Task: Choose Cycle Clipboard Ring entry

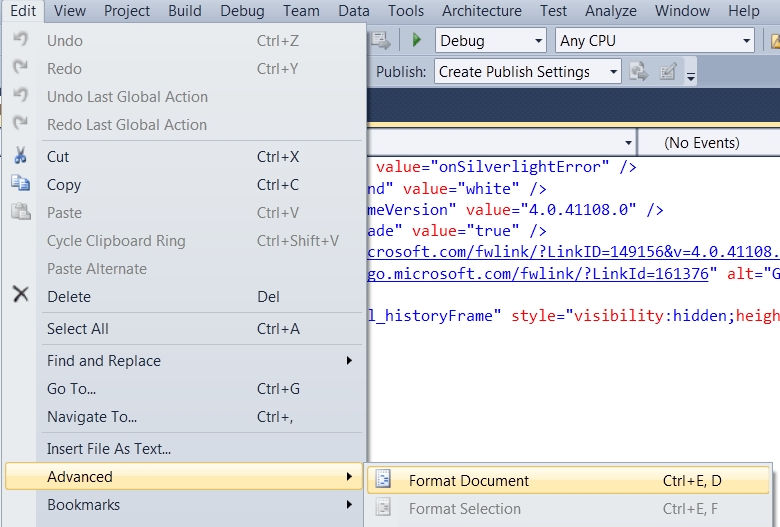Action: [x=184, y=241]
